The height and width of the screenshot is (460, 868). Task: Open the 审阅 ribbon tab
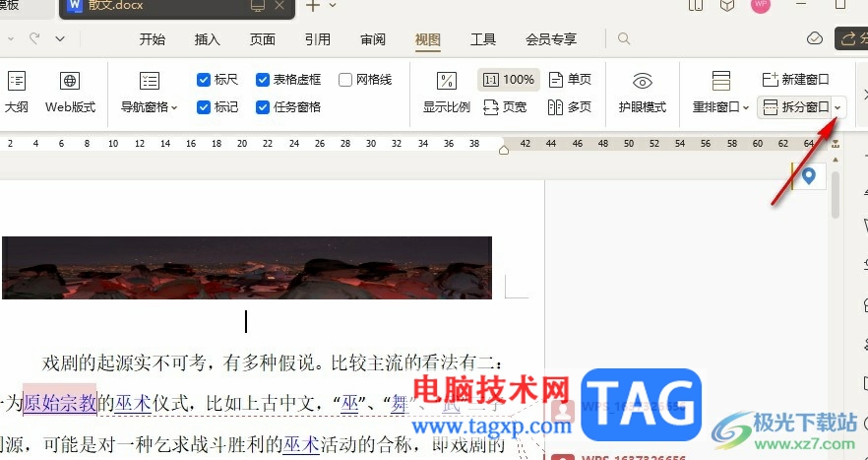coord(373,39)
